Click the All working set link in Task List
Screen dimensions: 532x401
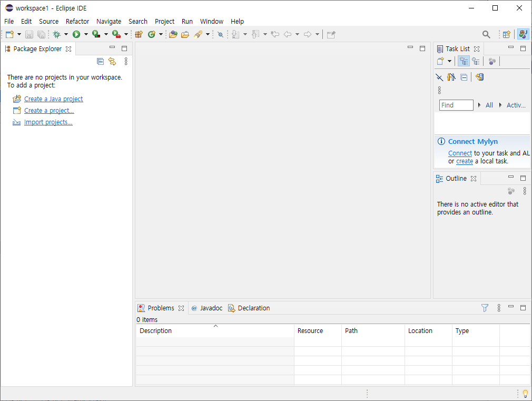[489, 105]
